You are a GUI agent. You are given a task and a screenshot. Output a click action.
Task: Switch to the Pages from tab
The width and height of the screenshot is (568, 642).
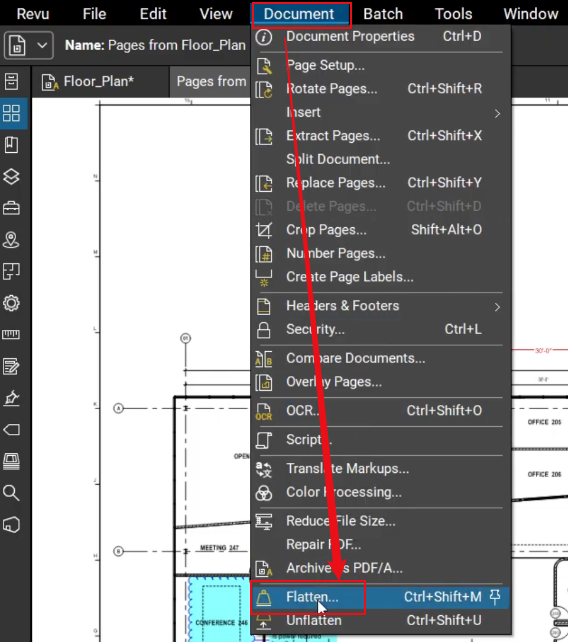(x=210, y=81)
